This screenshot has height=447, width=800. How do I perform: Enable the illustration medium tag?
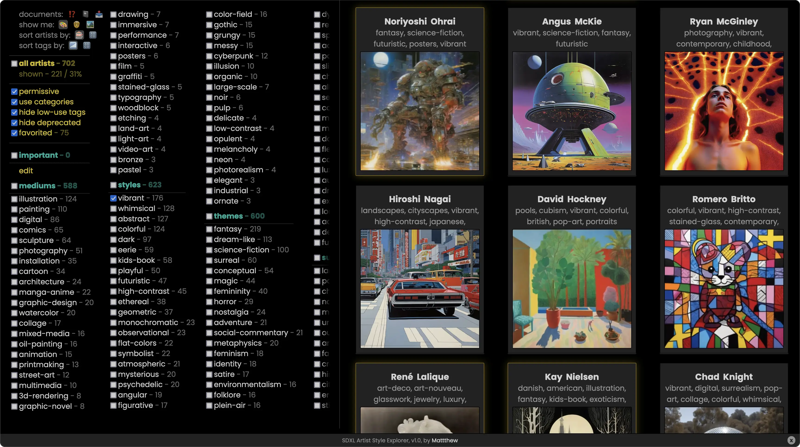coord(14,200)
